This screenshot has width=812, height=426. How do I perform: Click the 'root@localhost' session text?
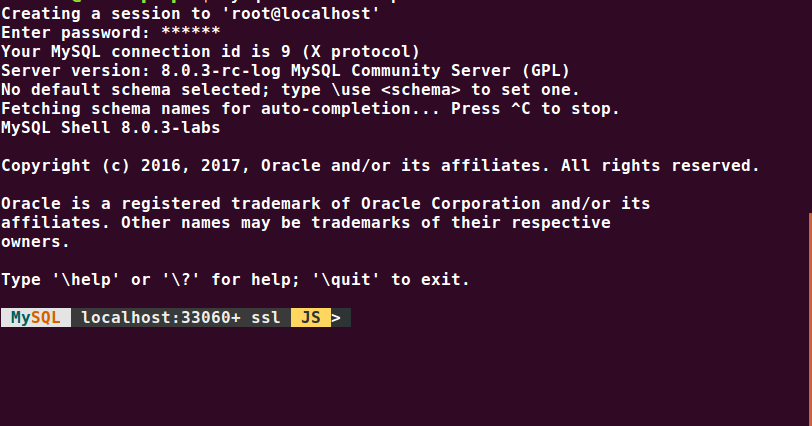(300, 13)
